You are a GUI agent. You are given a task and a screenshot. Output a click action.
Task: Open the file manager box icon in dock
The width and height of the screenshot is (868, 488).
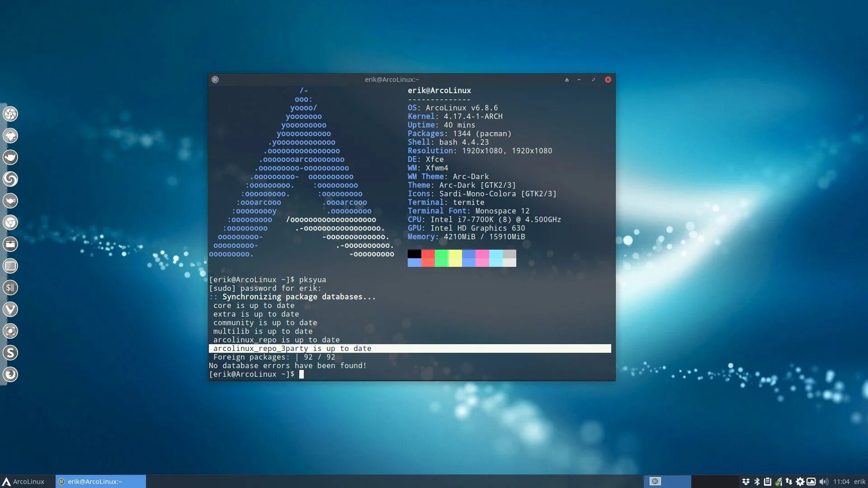point(10,244)
